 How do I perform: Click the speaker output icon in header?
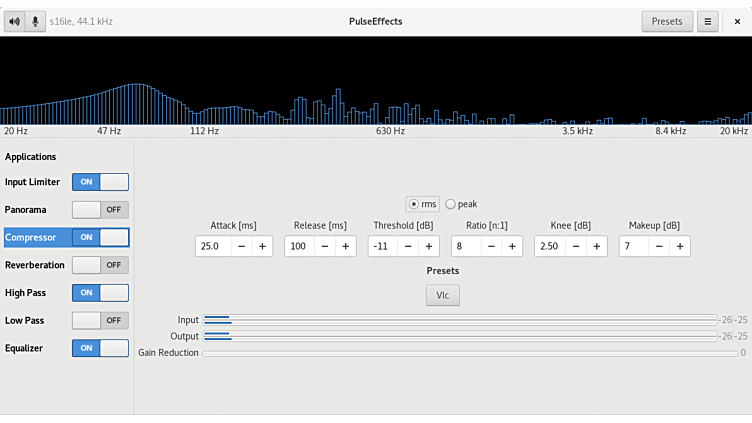click(14, 21)
